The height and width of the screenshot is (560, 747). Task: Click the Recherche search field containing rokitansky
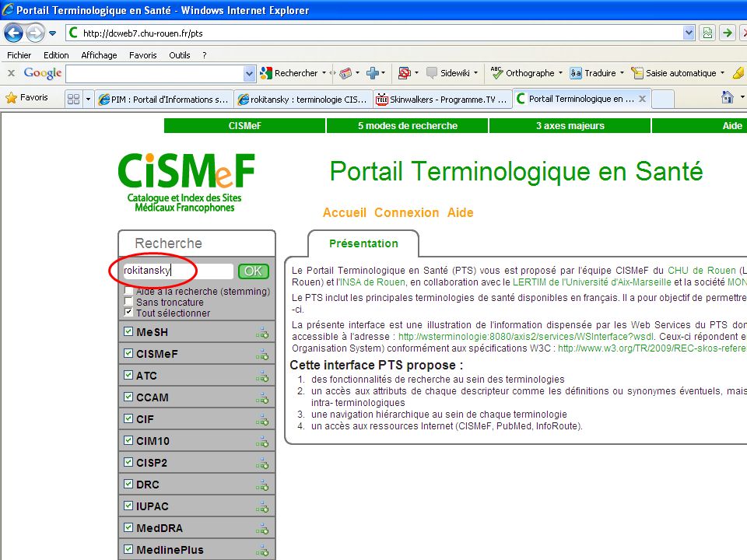178,271
